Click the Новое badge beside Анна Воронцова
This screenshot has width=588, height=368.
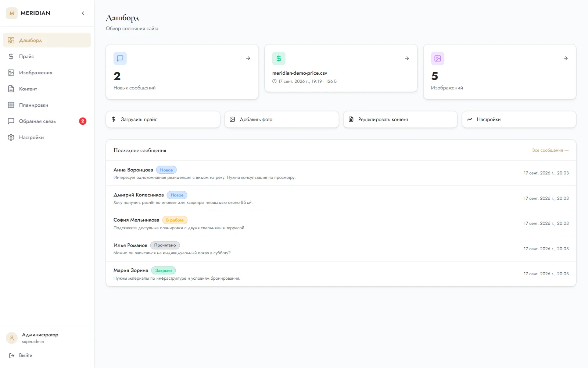(x=166, y=170)
